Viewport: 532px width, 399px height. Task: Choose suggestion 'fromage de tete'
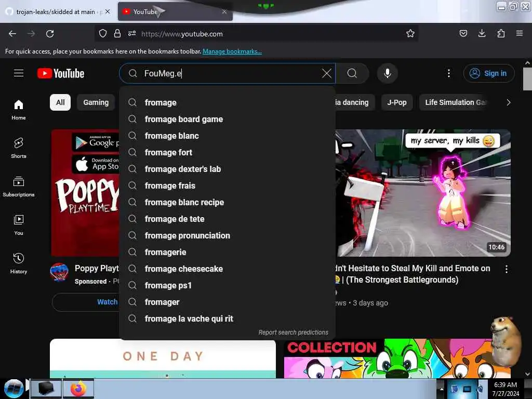(228, 219)
